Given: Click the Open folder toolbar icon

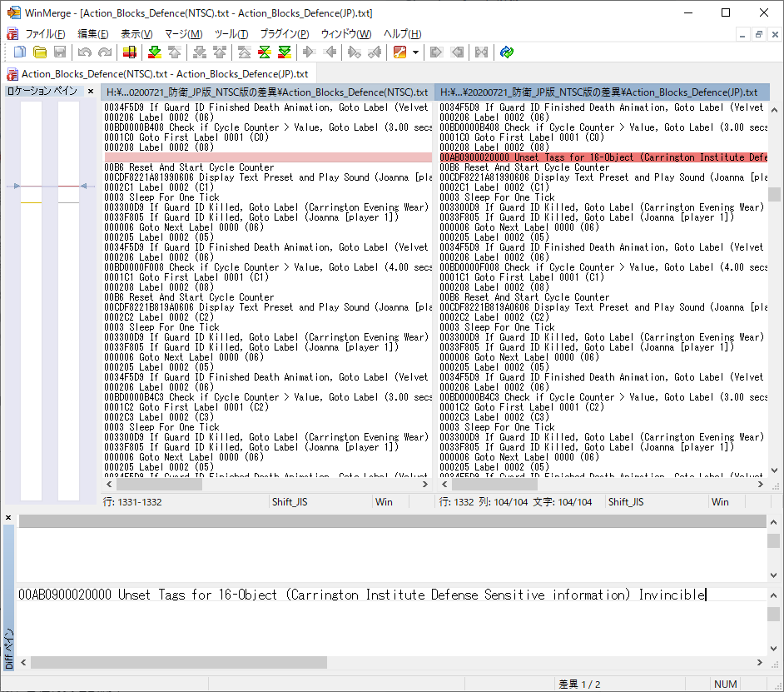Looking at the screenshot, I should (40, 52).
